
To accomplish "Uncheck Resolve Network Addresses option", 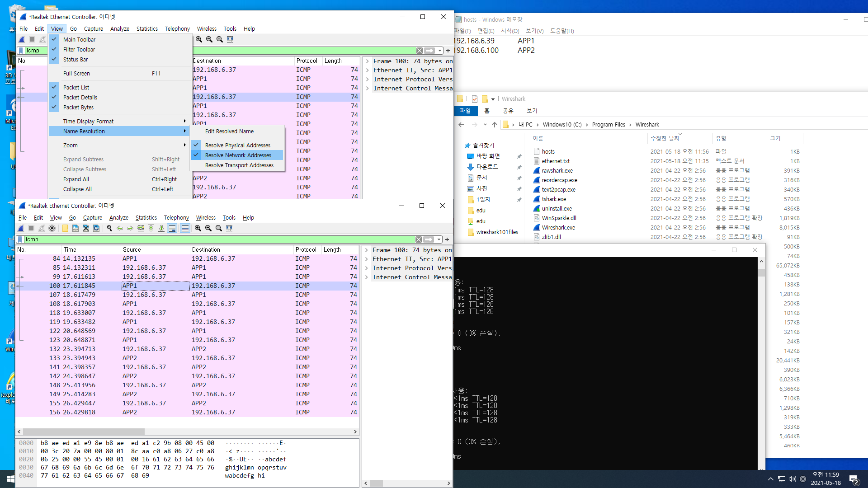I will [x=238, y=155].
